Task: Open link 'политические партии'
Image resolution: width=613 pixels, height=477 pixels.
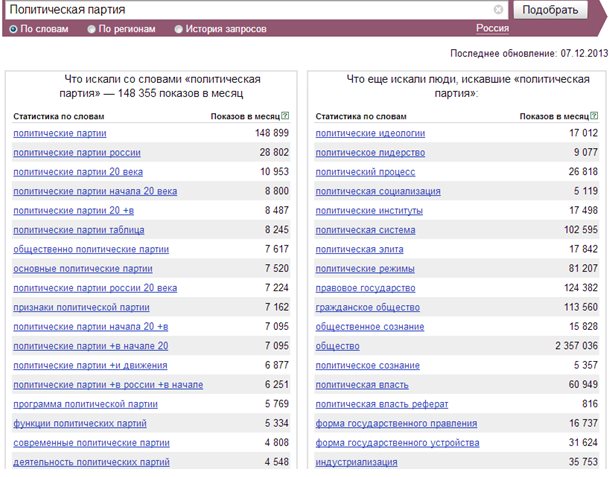Action: point(60,133)
